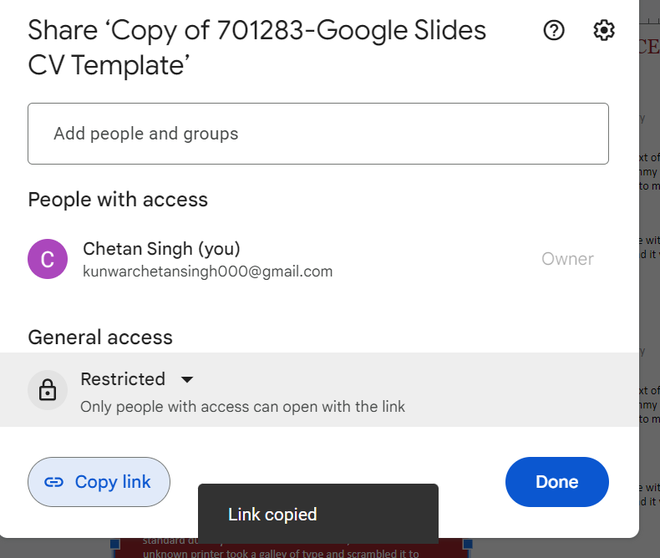Click the General access heading
Screen dimensions: 660x558
100,337
